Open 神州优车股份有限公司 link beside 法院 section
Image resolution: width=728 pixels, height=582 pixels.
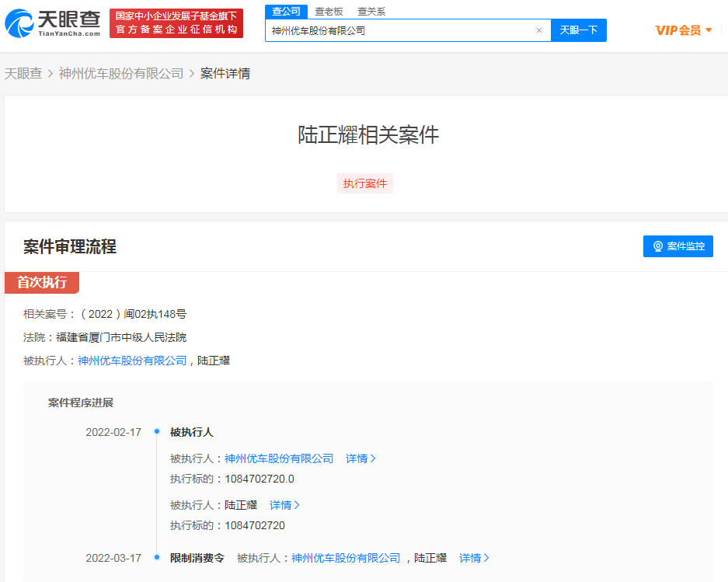tap(132, 361)
